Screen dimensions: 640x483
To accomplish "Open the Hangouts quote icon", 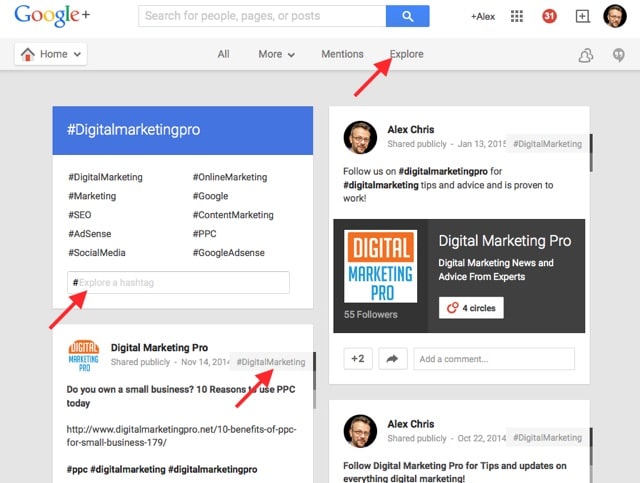I will 619,55.
